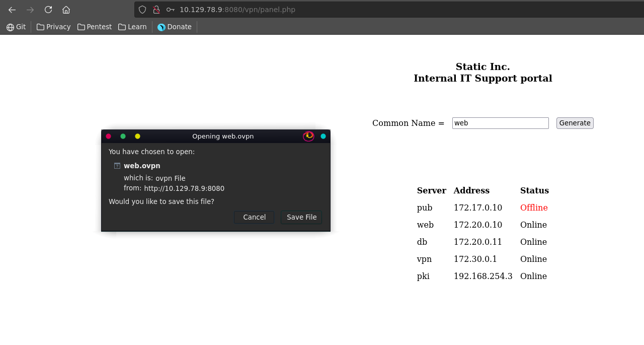
Task: Open the Privacy bookmarks folder
Action: pos(53,27)
